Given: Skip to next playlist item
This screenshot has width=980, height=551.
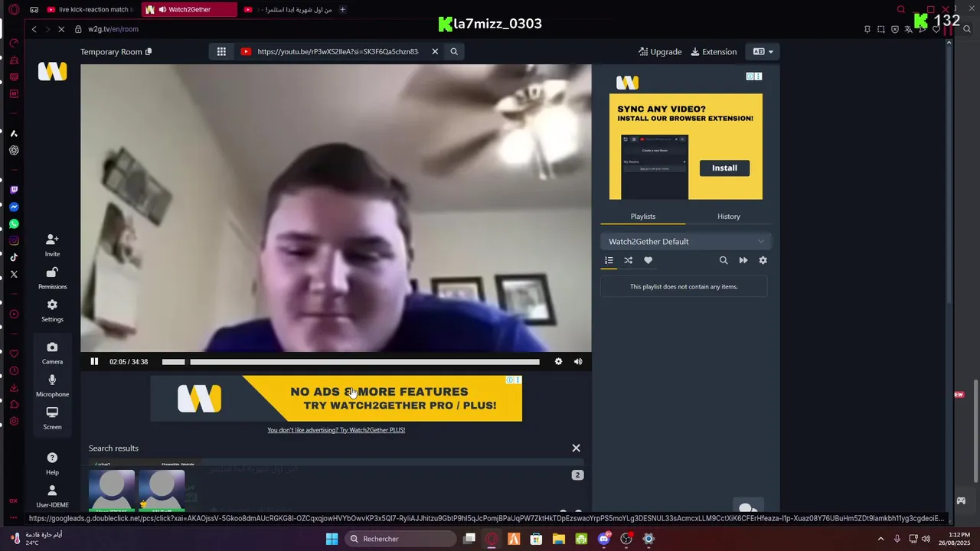Looking at the screenshot, I should pos(743,260).
